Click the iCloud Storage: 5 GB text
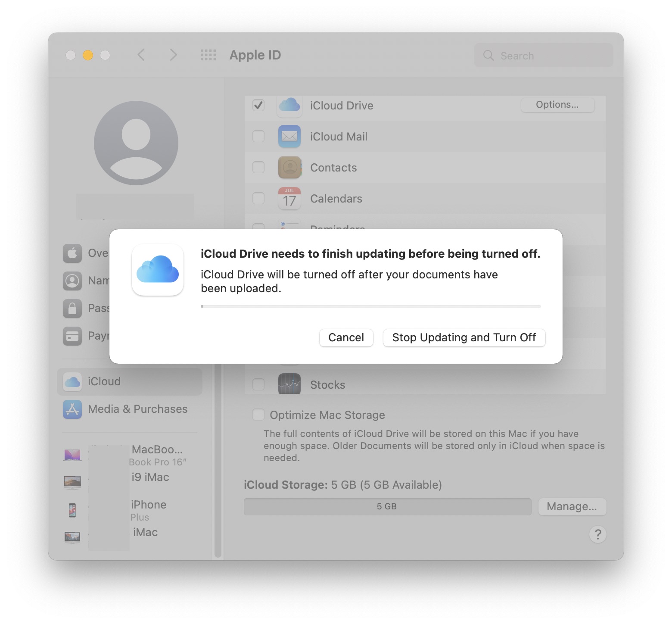The width and height of the screenshot is (672, 624). point(343,485)
